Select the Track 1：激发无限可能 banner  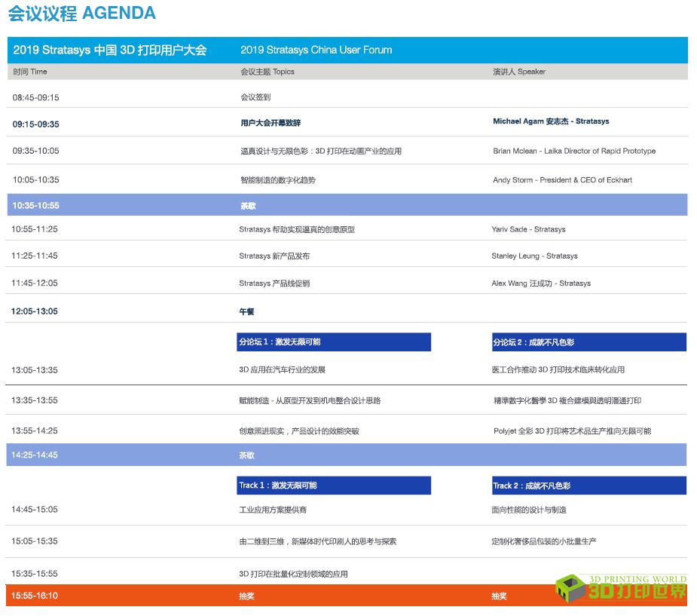(x=334, y=486)
